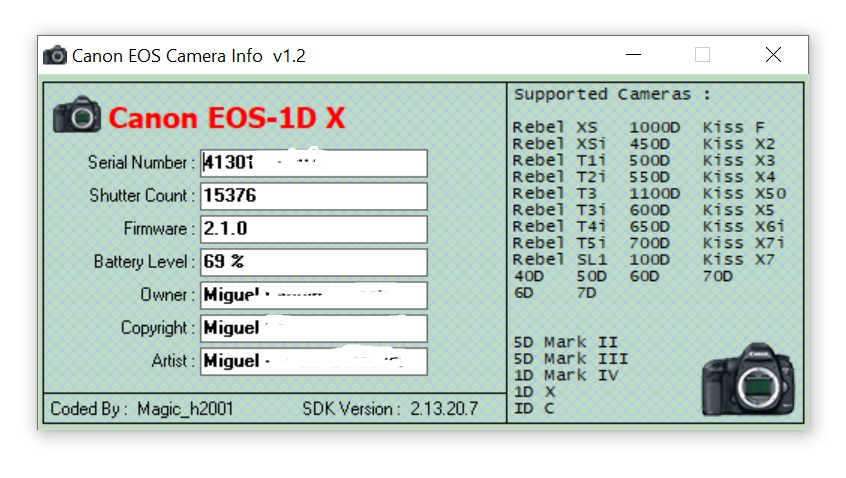Image resolution: width=846 pixels, height=478 pixels.
Task: Select the Shutter Count field showing 15376
Action: [x=313, y=196]
